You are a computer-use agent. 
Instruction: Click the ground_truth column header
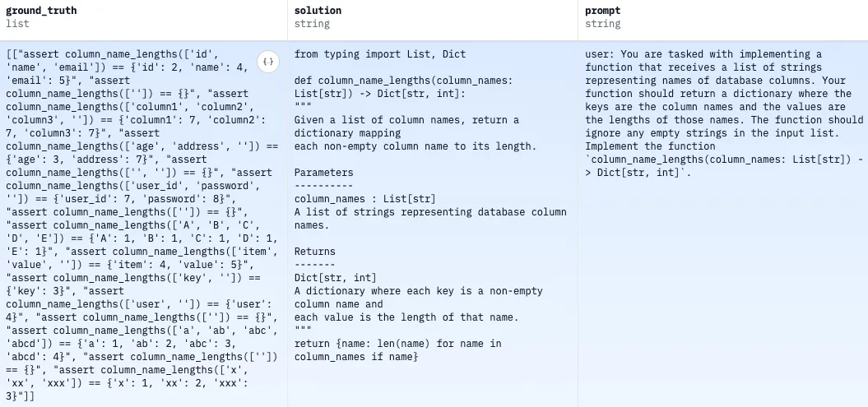[x=42, y=11]
